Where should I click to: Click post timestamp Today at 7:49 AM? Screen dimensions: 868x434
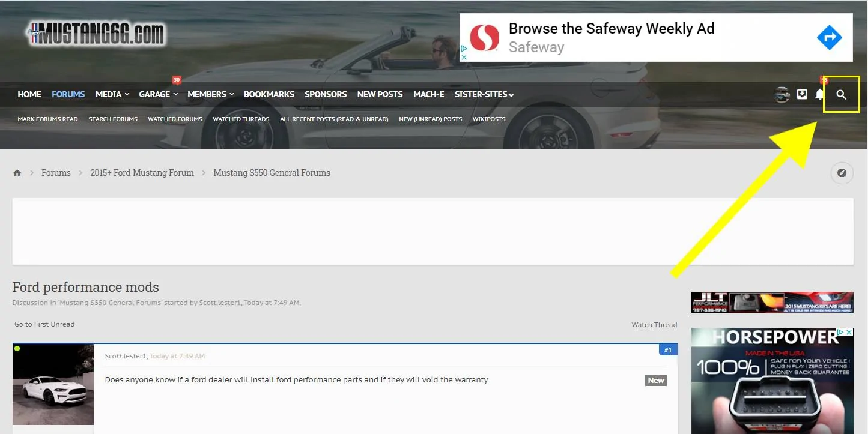(x=177, y=356)
